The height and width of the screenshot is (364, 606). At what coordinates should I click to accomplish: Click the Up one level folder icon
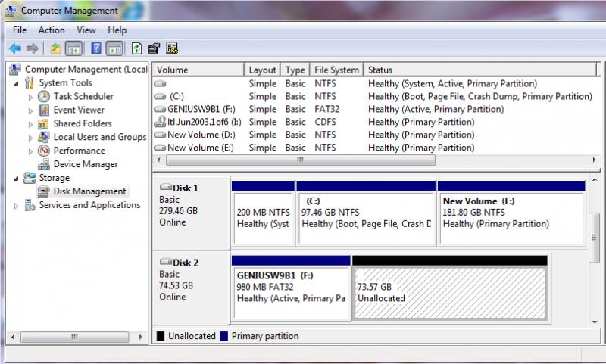click(x=55, y=48)
